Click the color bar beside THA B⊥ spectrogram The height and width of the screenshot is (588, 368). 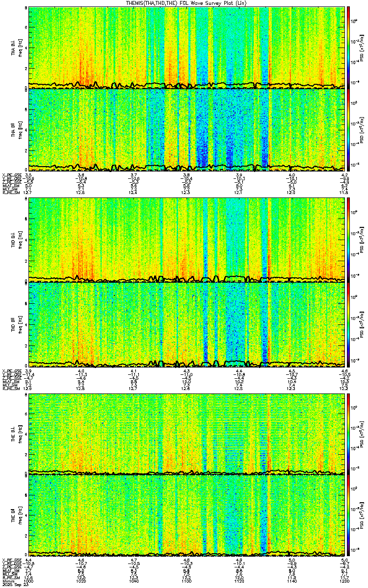coord(349,47)
